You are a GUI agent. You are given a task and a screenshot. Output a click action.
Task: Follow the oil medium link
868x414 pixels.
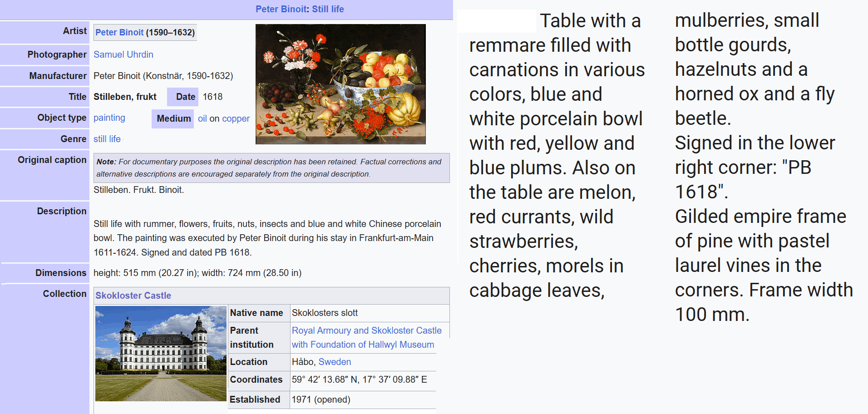click(202, 118)
